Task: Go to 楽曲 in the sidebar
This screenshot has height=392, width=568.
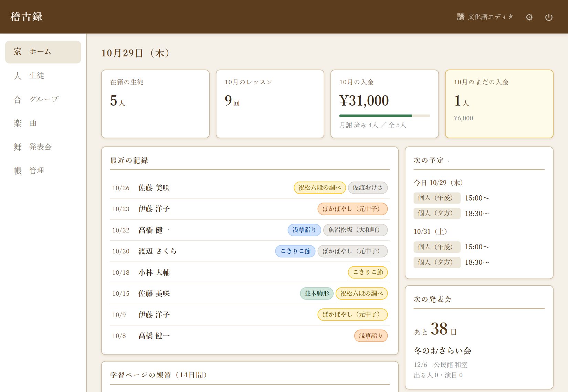Action: point(43,123)
